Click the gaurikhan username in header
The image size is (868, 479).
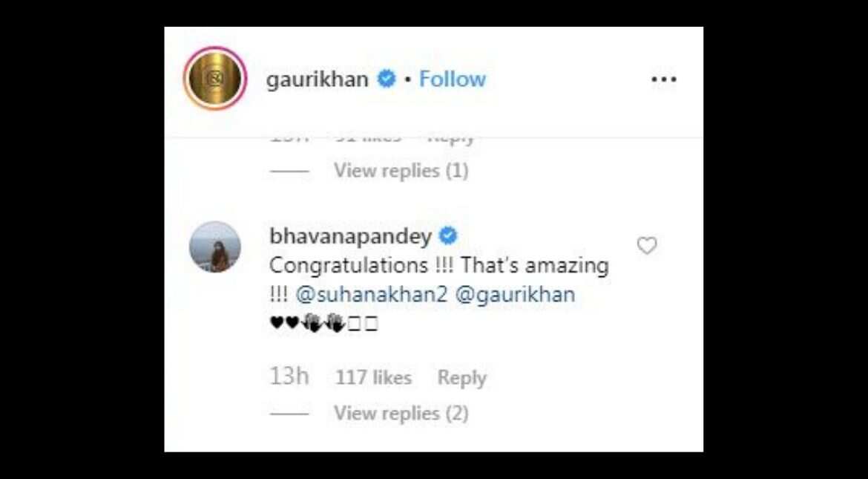(x=318, y=79)
